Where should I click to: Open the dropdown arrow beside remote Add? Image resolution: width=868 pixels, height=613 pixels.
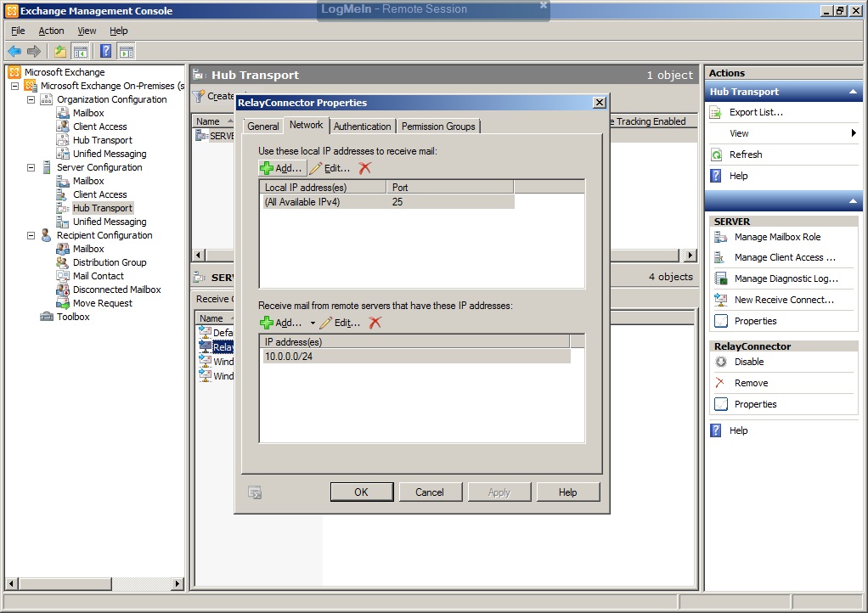pyautogui.click(x=313, y=323)
